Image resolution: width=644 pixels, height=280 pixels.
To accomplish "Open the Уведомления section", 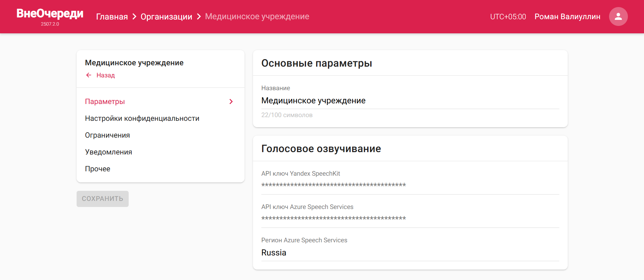I will [x=161, y=152].
